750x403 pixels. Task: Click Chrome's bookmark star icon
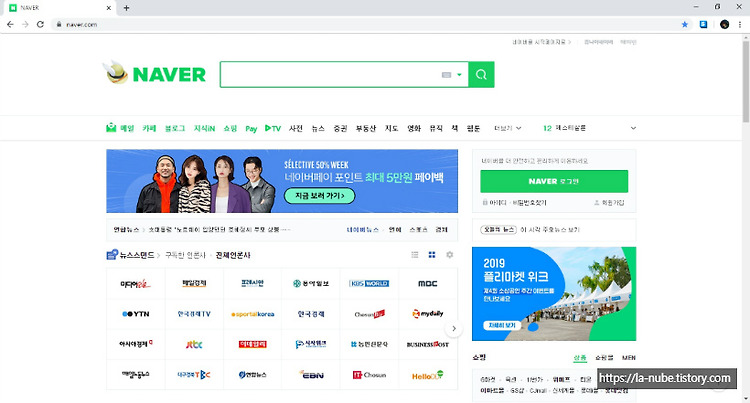[684, 24]
